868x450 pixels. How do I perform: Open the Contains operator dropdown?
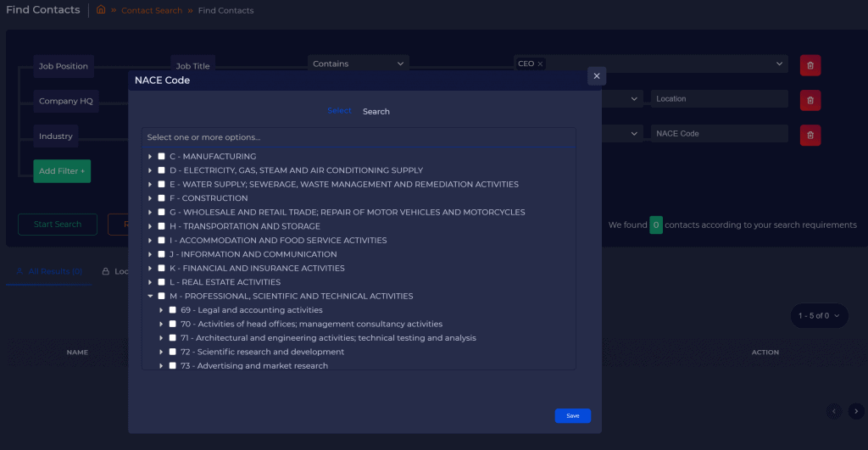[358, 64]
